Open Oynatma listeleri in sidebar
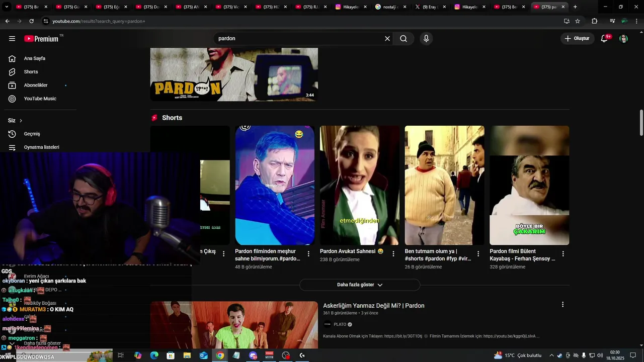The height and width of the screenshot is (362, 644). 41,147
